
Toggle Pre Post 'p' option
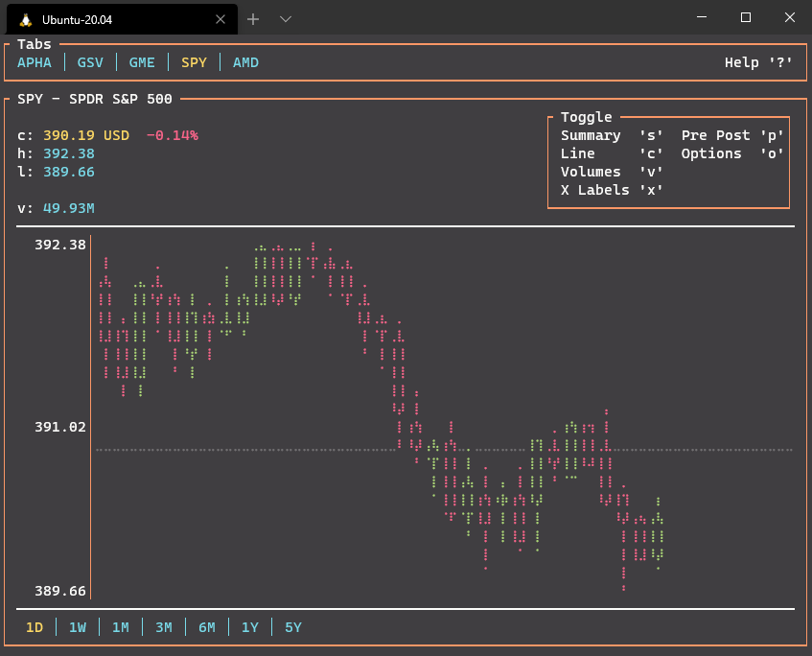[x=732, y=135]
